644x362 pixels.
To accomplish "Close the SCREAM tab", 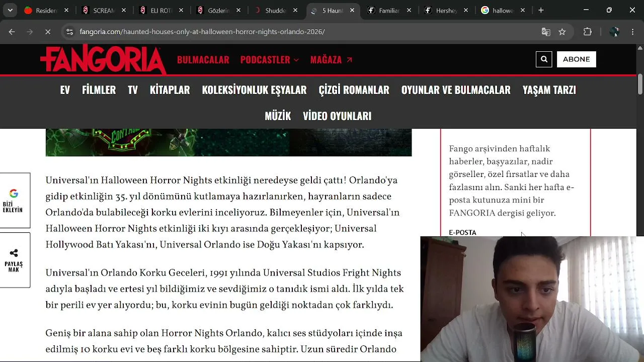I will [x=124, y=10].
